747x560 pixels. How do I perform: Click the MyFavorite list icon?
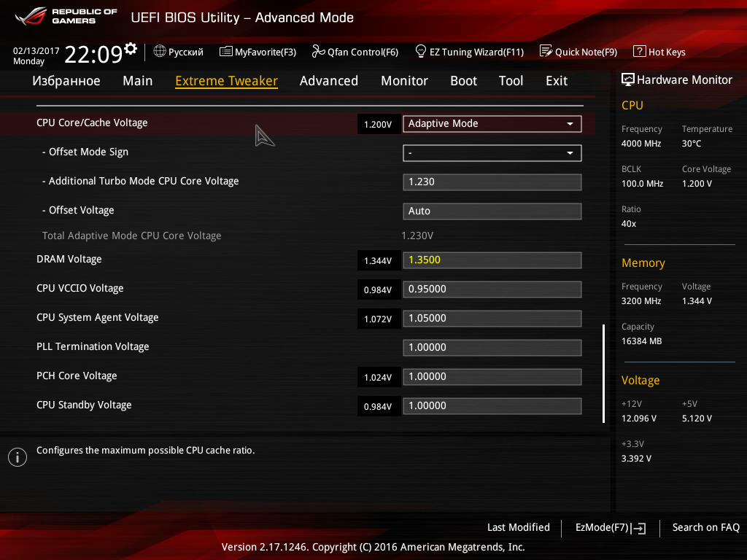[x=226, y=52]
